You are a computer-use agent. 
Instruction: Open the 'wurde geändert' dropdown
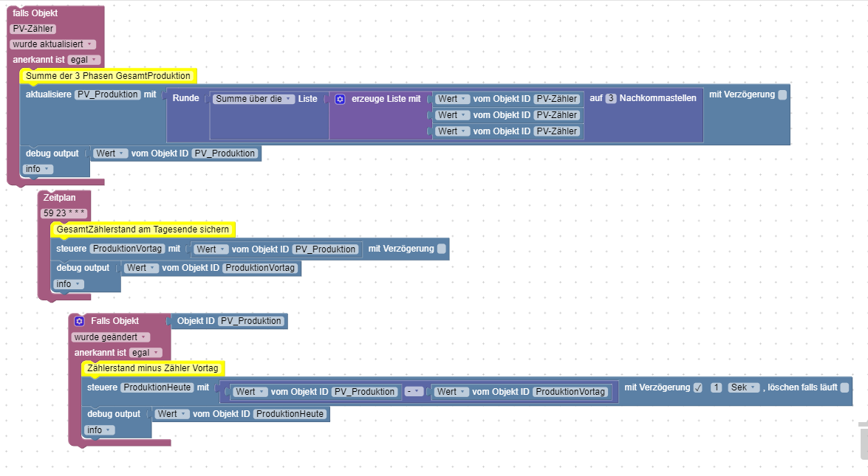(111, 337)
